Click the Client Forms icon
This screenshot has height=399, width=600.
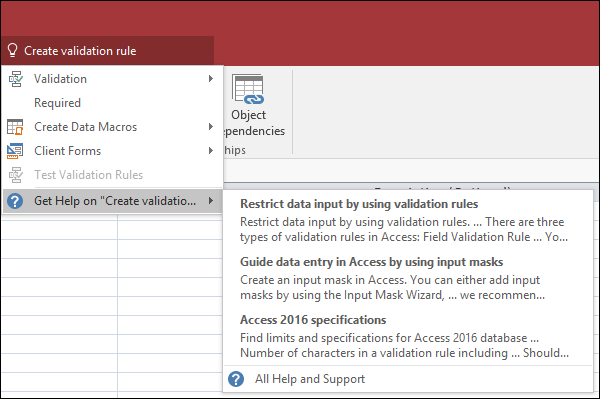15,151
